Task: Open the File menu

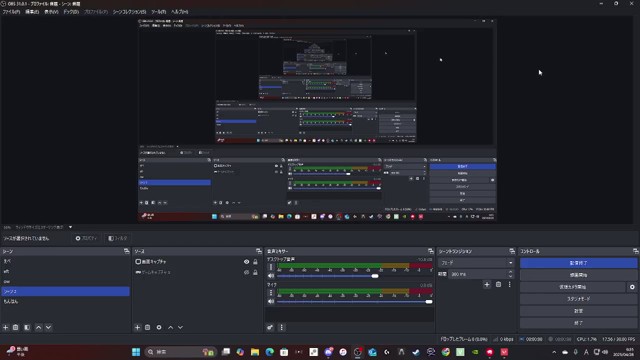Action: coord(11,12)
